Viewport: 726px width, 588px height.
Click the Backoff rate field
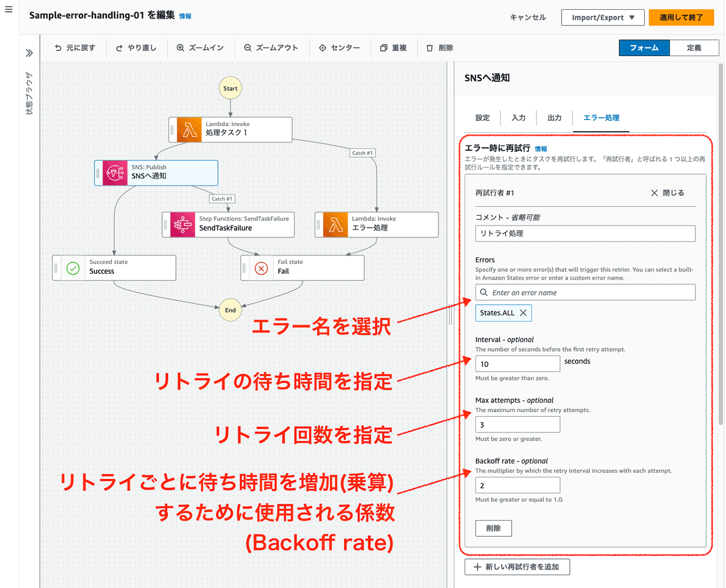518,485
